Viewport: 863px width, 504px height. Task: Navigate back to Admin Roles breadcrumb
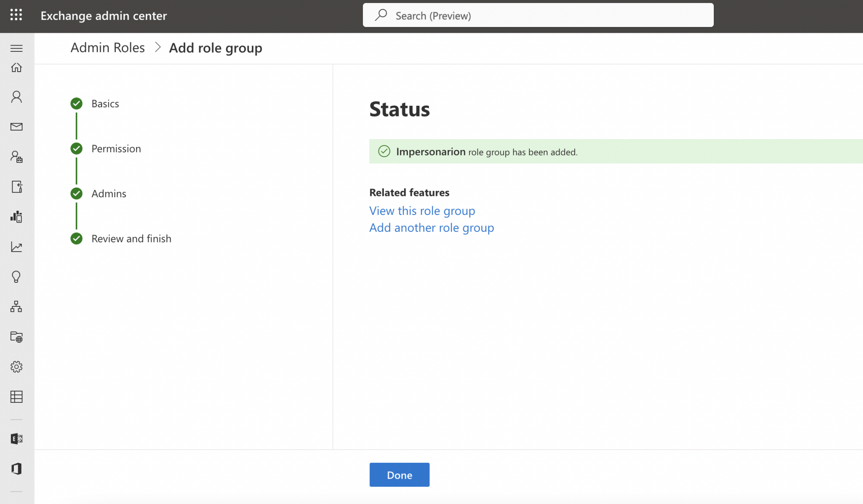point(107,48)
